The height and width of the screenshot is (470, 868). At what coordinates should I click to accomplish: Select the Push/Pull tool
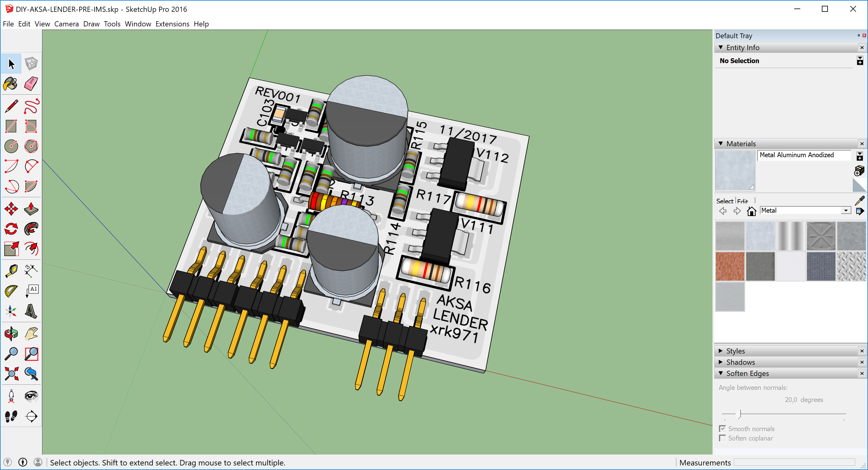tap(31, 209)
